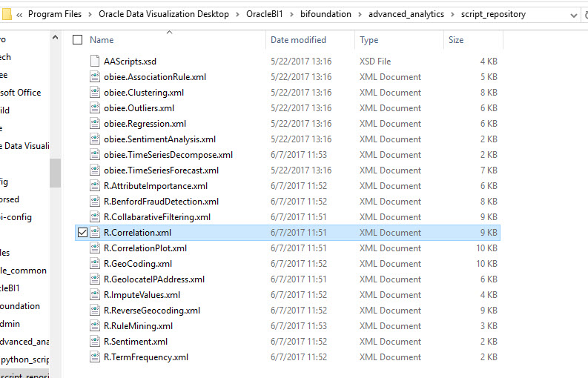This screenshot has width=588, height=378.
Task: Click the obiee.Clustering.xml file icon
Action: (94, 93)
